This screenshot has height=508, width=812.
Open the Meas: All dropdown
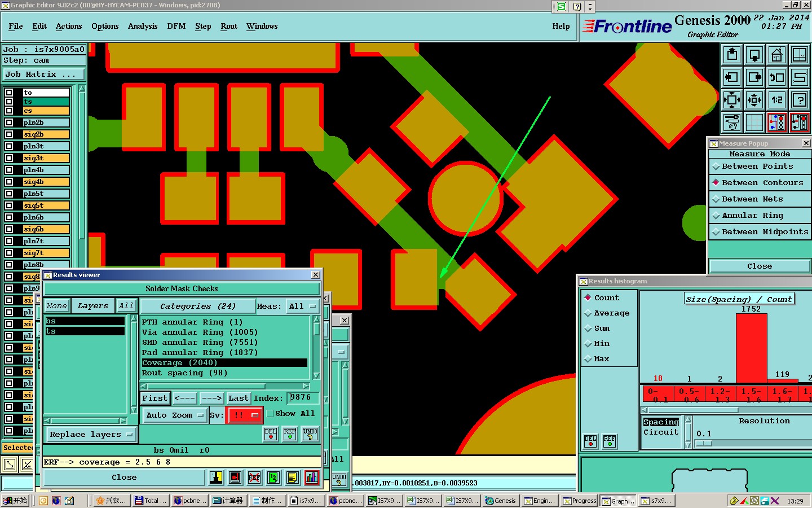click(302, 306)
